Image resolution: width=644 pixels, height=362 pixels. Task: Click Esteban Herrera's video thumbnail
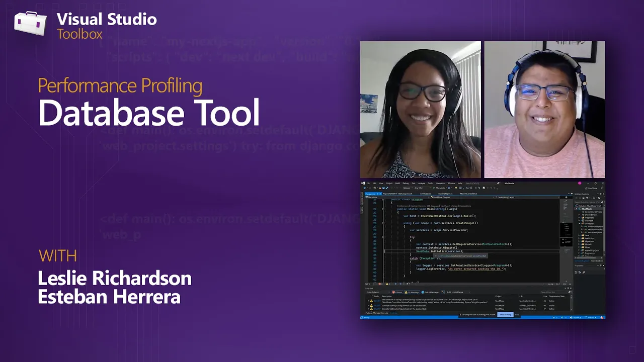544,109
